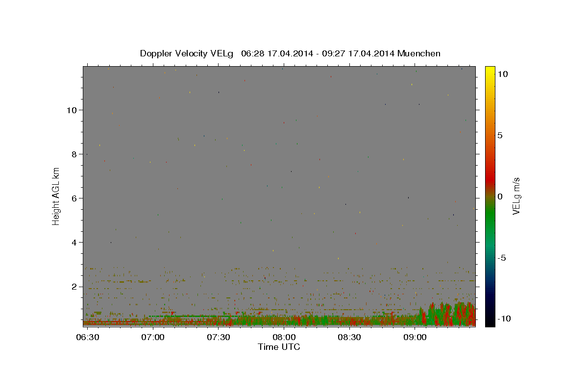Click the height axis label '8'
Viewport: 588px width, 392px height.
(74, 154)
